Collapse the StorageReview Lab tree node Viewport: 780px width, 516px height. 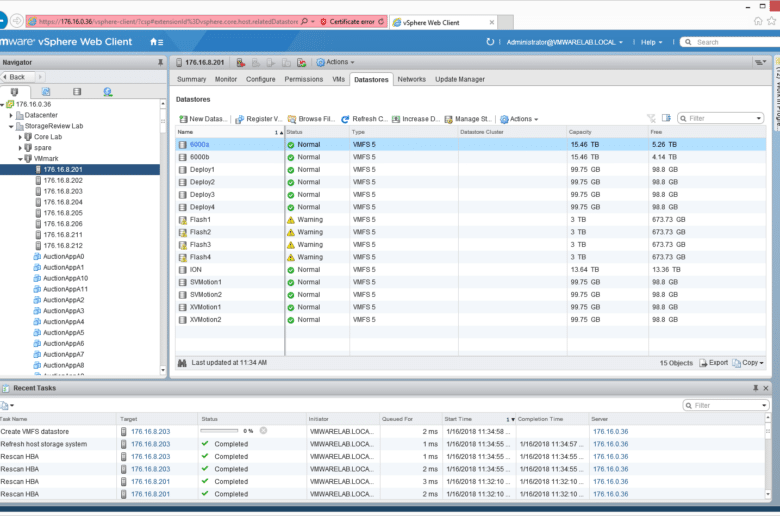pyautogui.click(x=11, y=126)
